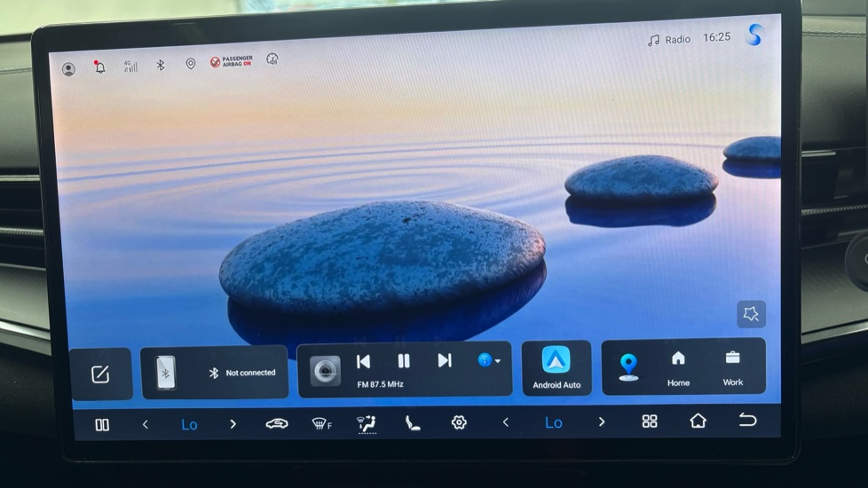Tap the speedometer sound icon in the status bar
The image size is (868, 488).
pyautogui.click(x=272, y=59)
